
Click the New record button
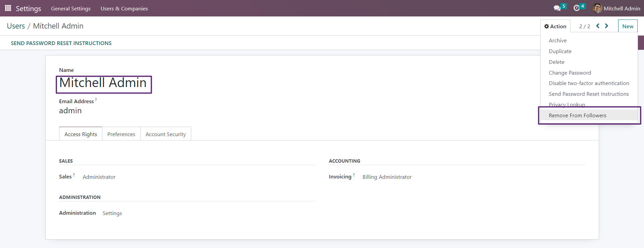click(628, 26)
